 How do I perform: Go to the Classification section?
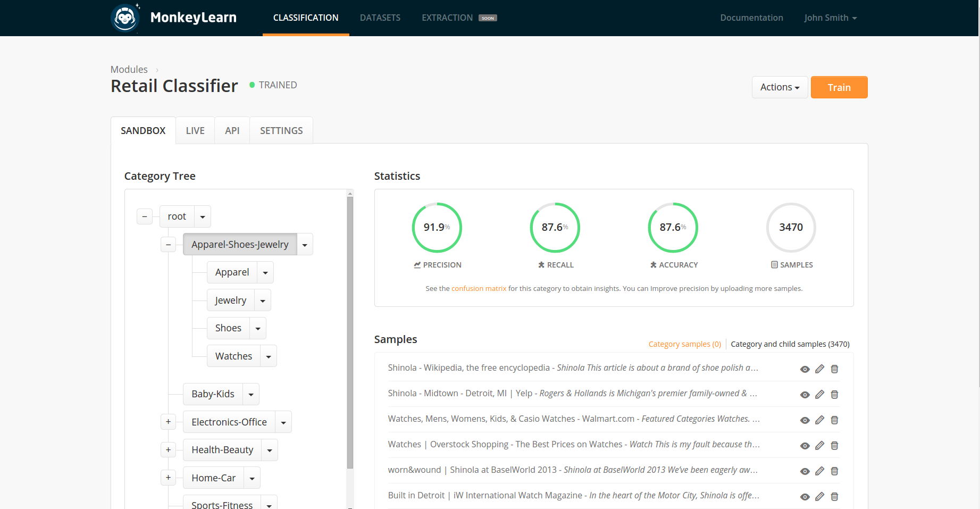[306, 18]
